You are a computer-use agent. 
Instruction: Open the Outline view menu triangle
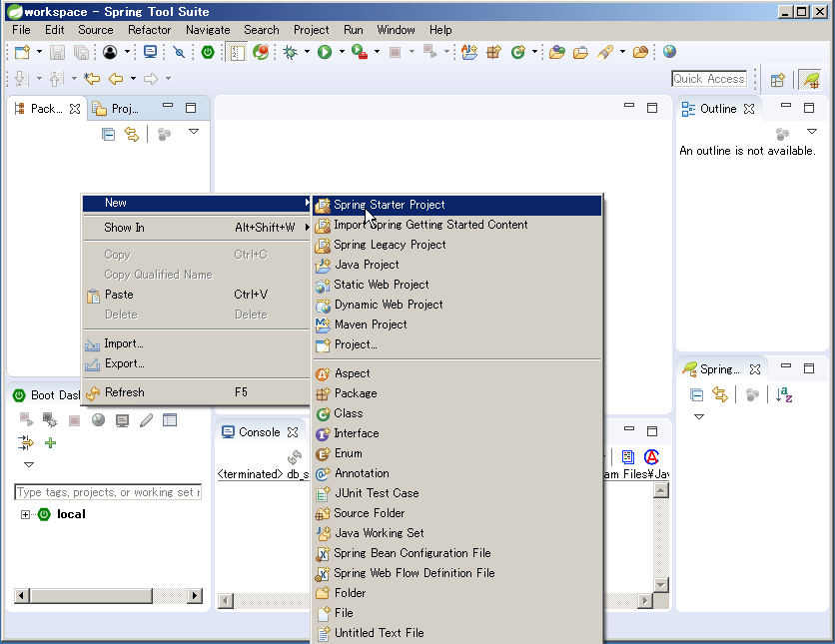click(812, 132)
